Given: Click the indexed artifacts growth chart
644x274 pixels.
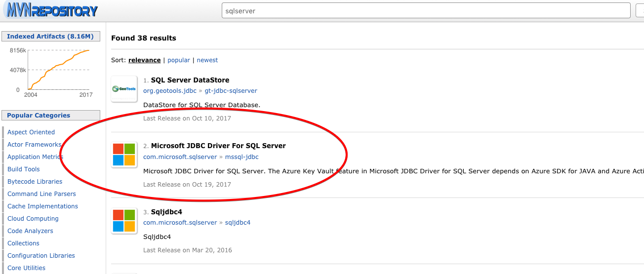Looking at the screenshot, I should (51, 72).
